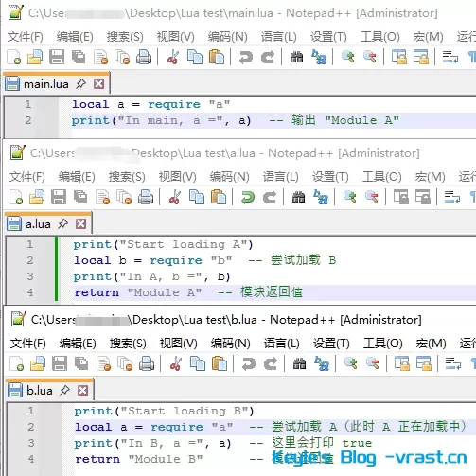This screenshot has width=476, height=476.
Task: Open 宏(M) menu in b.lua window
Action: click(431, 344)
